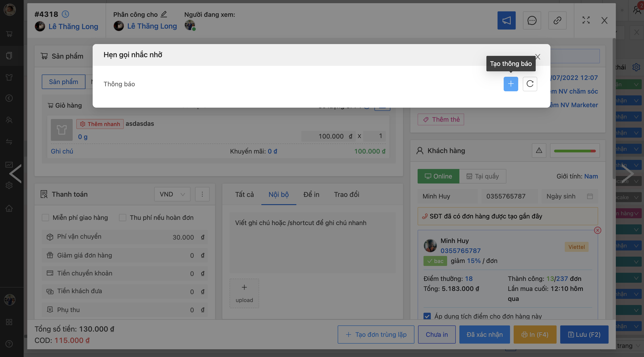Select the Online order type toggle
The image size is (644, 357).
(438, 176)
